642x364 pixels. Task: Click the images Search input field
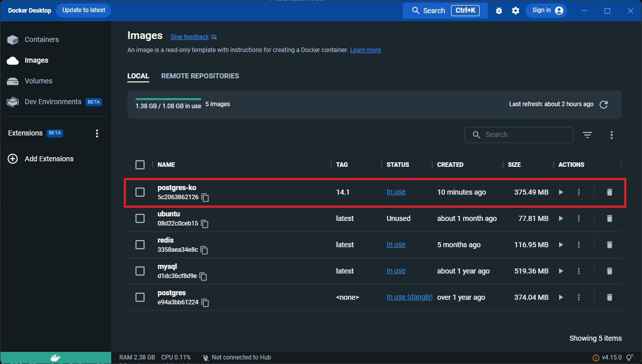pyautogui.click(x=519, y=135)
